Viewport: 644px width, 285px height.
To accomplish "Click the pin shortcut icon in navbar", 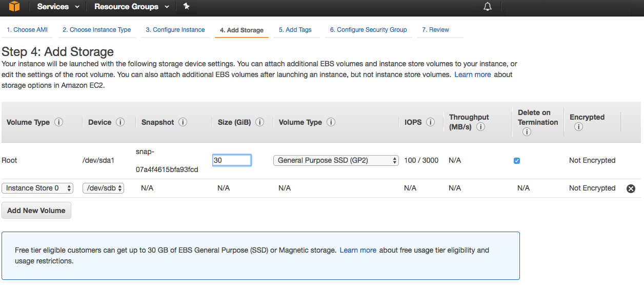I will 187,7.
